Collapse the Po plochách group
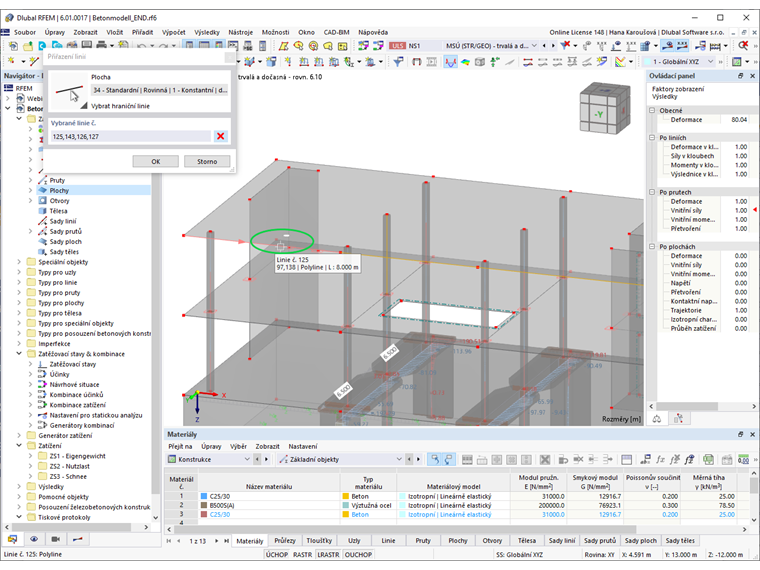This screenshot has height=570, width=760. 652,247
